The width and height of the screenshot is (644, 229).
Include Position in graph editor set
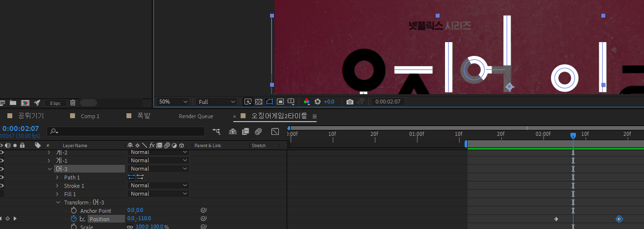[82, 219]
